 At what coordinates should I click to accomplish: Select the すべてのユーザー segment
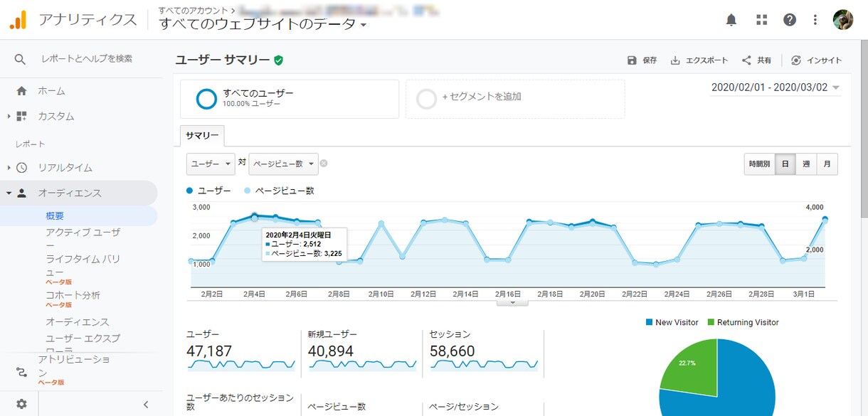(x=290, y=99)
